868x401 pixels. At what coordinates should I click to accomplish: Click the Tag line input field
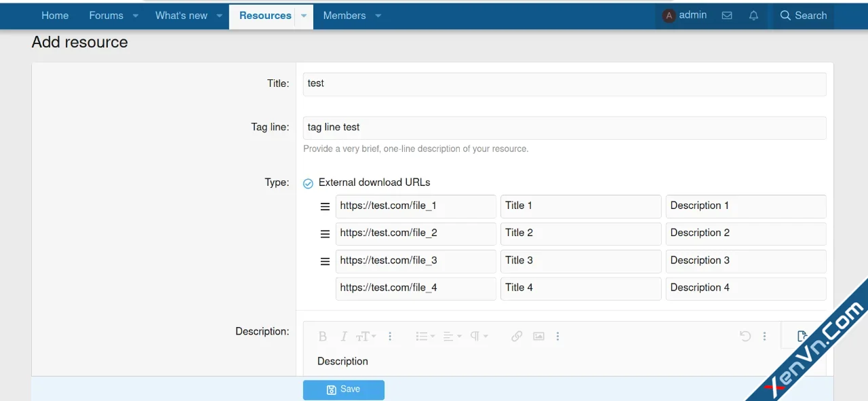tap(564, 128)
